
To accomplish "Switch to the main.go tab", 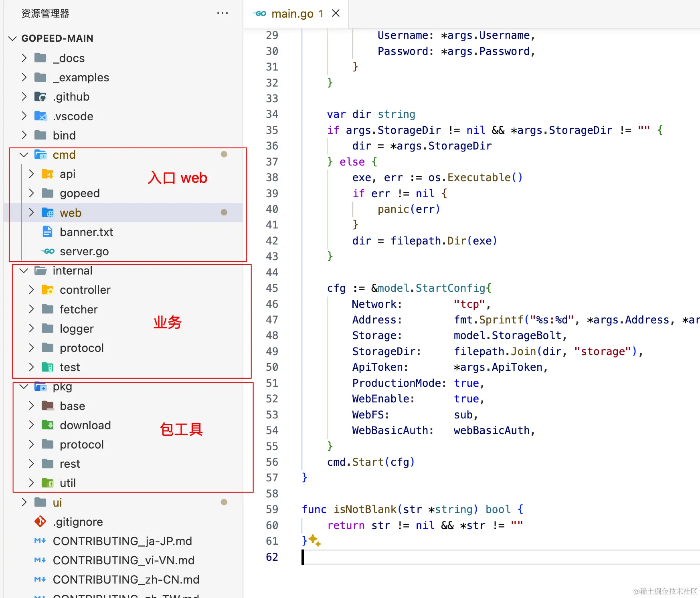I will [297, 14].
